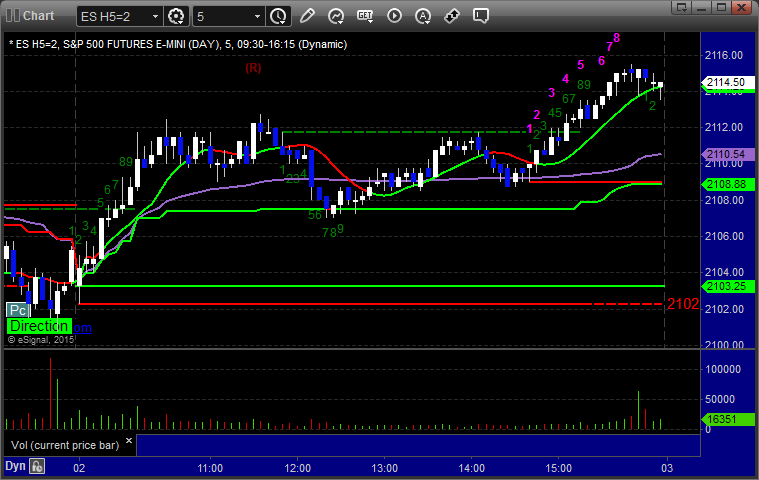This screenshot has height=480, width=759.
Task: Open the studies chart-line icon menu
Action: click(335, 16)
